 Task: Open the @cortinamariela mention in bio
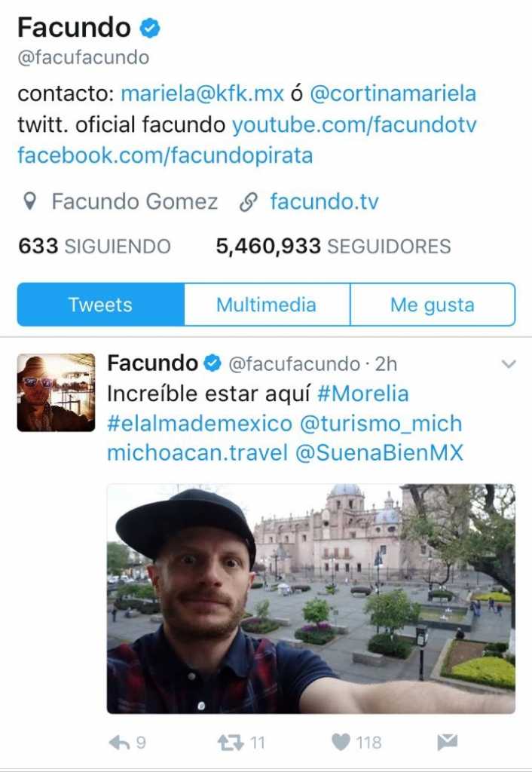pyautogui.click(x=393, y=93)
